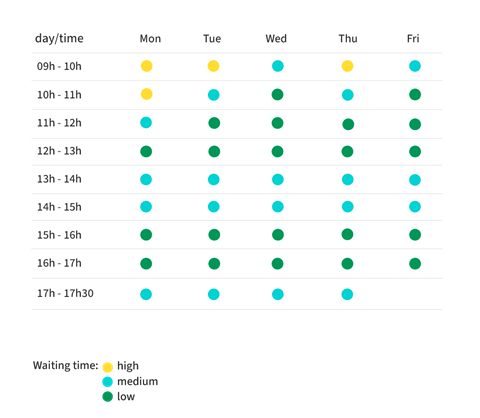Click the green low legend swatch
This screenshot has height=418, width=480.
[108, 397]
